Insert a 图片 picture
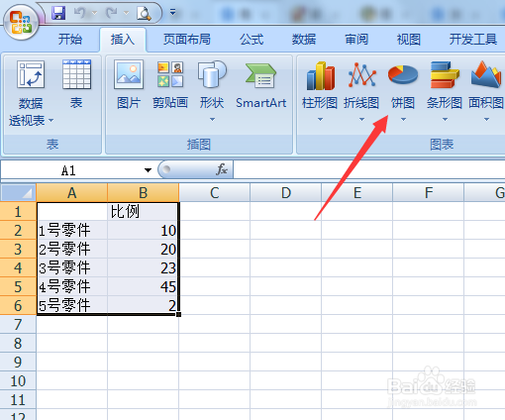The height and width of the screenshot is (420, 505). tap(129, 85)
